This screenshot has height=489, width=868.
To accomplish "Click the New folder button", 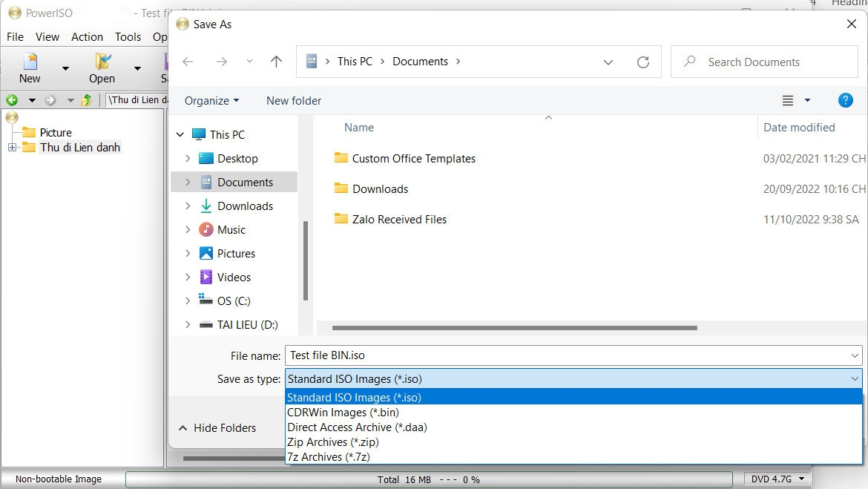I will click(x=293, y=101).
